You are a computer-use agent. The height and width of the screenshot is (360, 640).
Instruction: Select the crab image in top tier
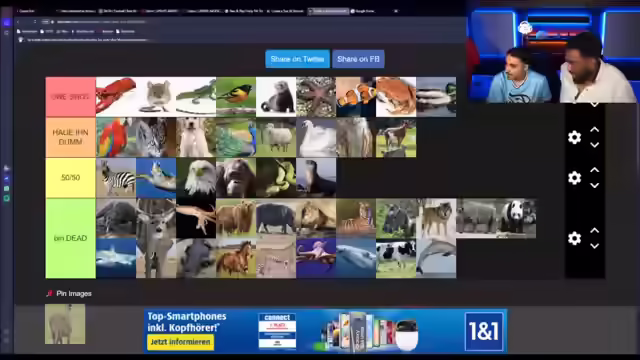(396, 97)
